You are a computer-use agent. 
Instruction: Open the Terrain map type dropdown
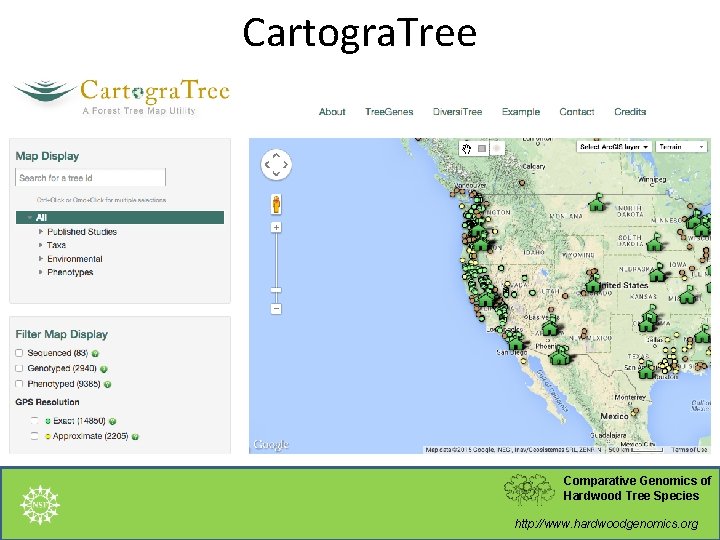pyautogui.click(x=682, y=147)
